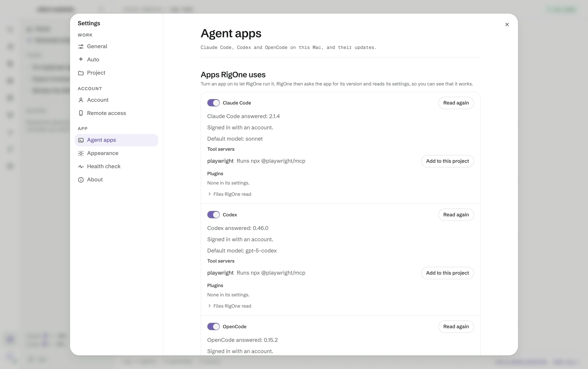Click the About info icon
Screen dimensions: 588x369
click(81, 180)
